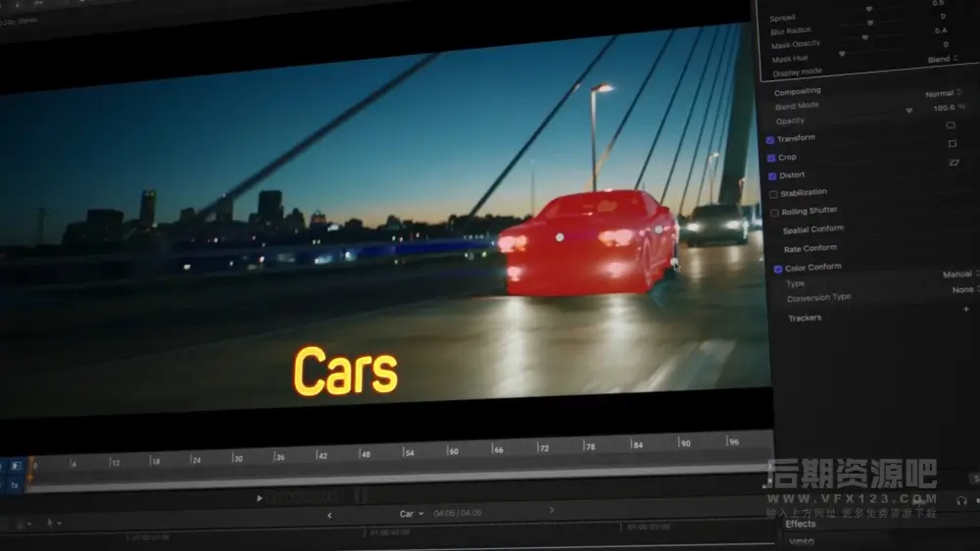Viewport: 980px width, 551px height.
Task: Go to next item using right chevron
Action: click(552, 510)
